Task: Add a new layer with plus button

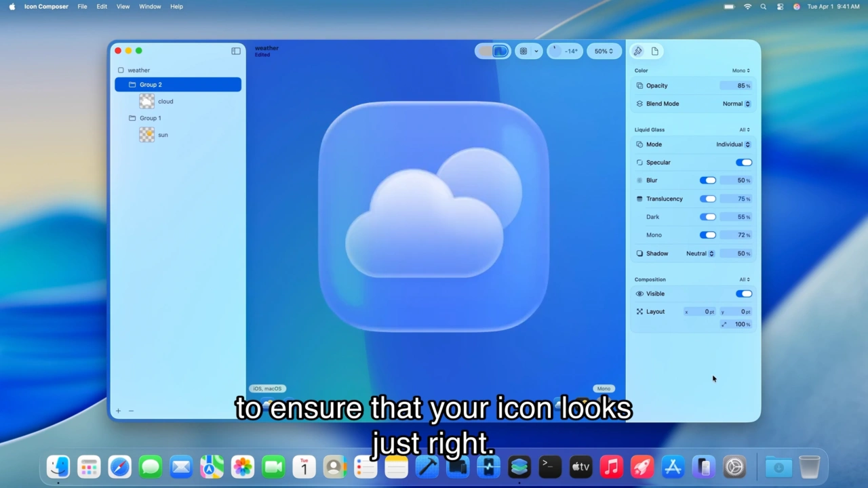Action: 118,411
